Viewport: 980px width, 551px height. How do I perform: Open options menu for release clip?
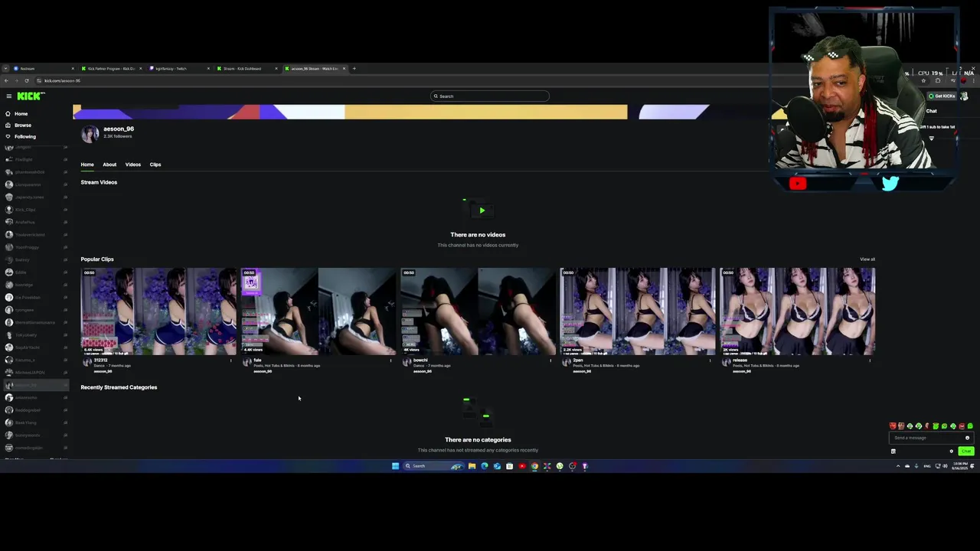870,360
